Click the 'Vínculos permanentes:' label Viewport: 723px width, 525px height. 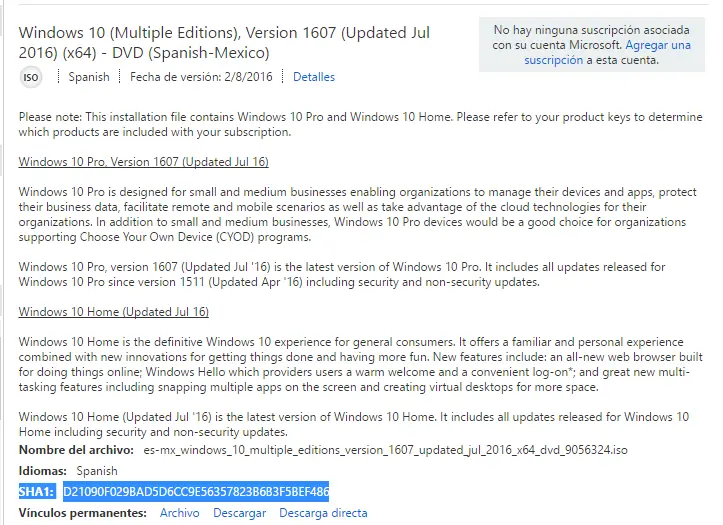(x=83, y=513)
